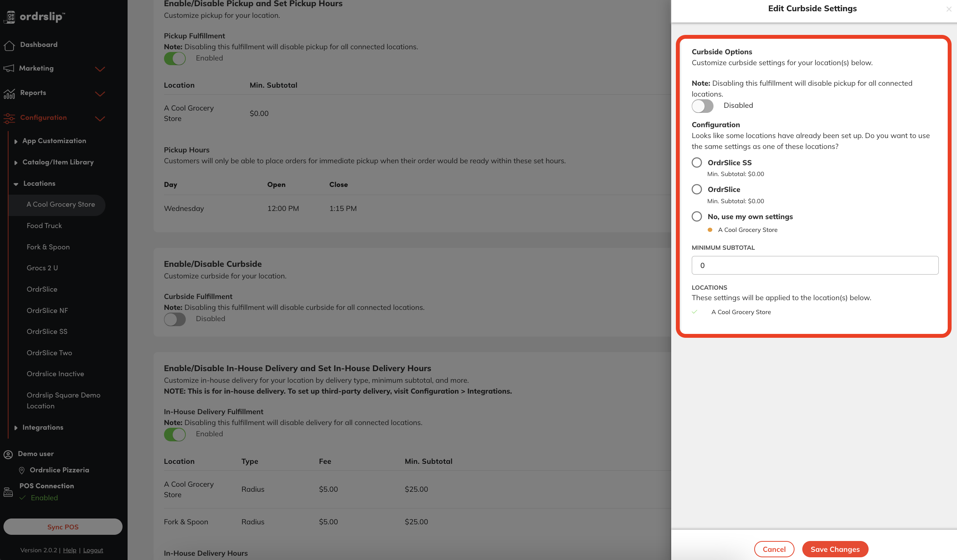Viewport: 957px width, 560px height.
Task: Click the Marketing megaphone icon
Action: tap(9, 69)
